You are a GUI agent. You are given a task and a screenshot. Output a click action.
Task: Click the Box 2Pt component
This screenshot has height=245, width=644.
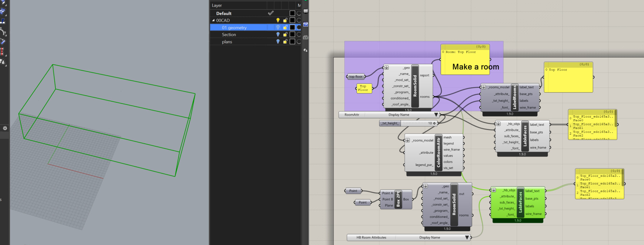click(x=398, y=199)
